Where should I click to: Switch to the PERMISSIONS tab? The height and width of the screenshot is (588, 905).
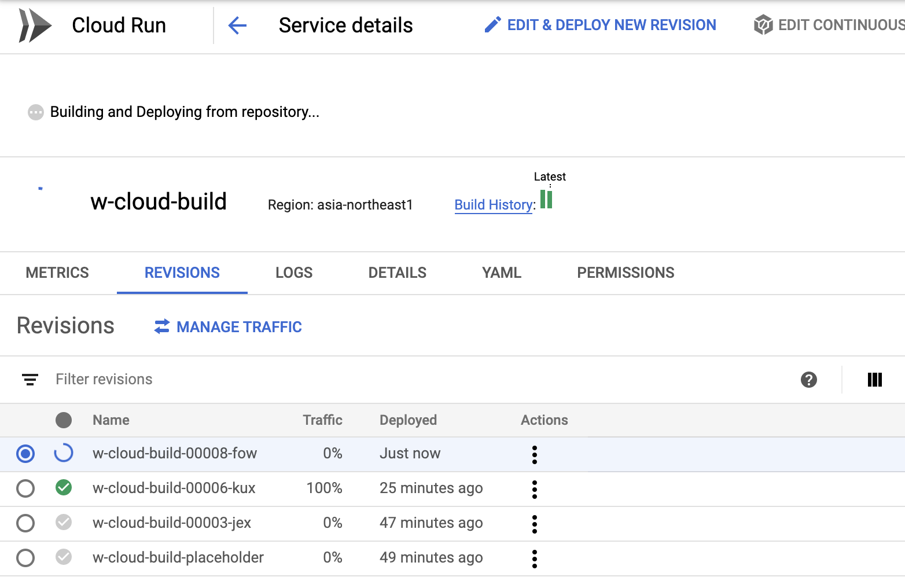point(626,273)
